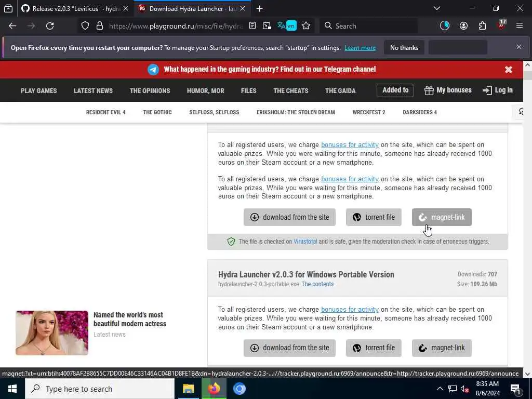Click the Type here to search box
This screenshot has height=399, width=532.
click(100, 389)
